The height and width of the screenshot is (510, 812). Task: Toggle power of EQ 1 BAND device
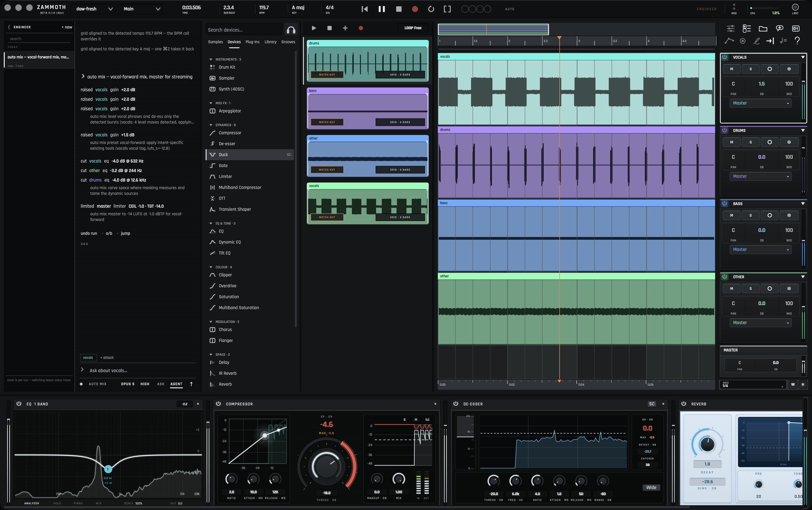(19, 404)
